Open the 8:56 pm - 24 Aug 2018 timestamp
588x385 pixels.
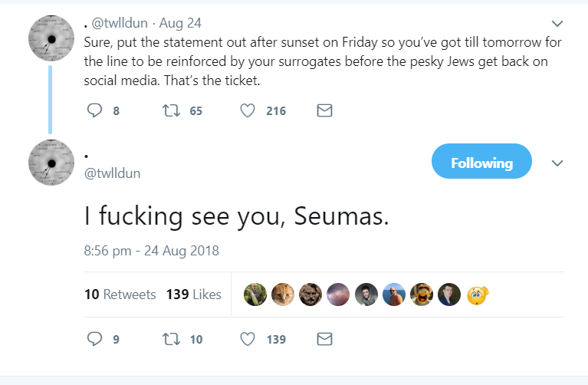pyautogui.click(x=152, y=250)
